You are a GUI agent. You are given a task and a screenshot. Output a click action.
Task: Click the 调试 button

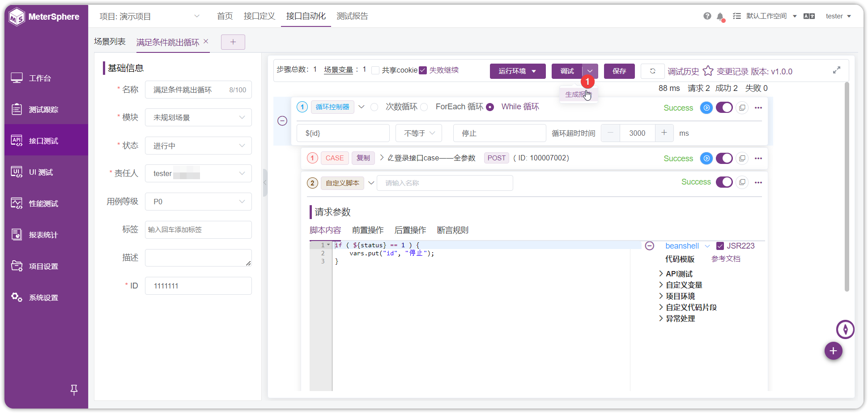point(567,71)
